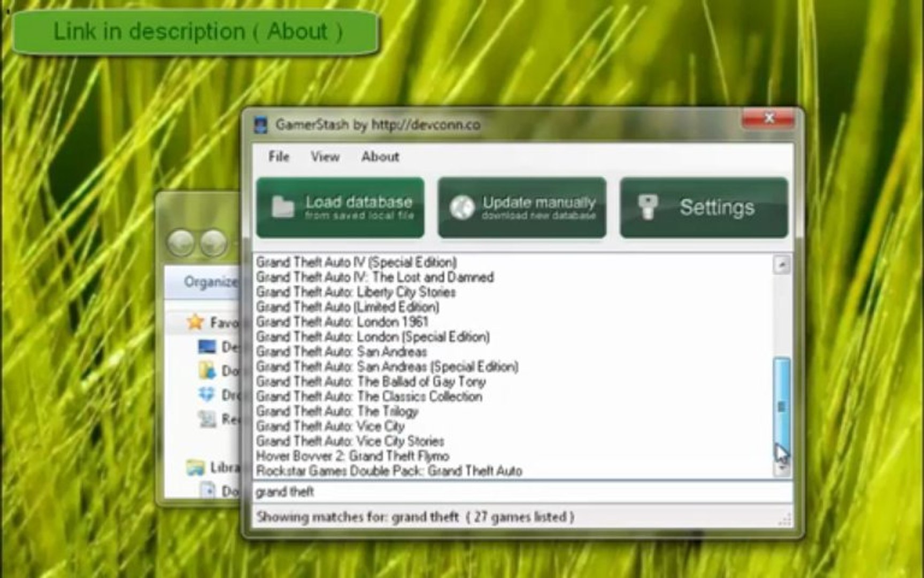This screenshot has height=578, width=924.
Task: Click the Update manually button
Action: [x=522, y=208]
